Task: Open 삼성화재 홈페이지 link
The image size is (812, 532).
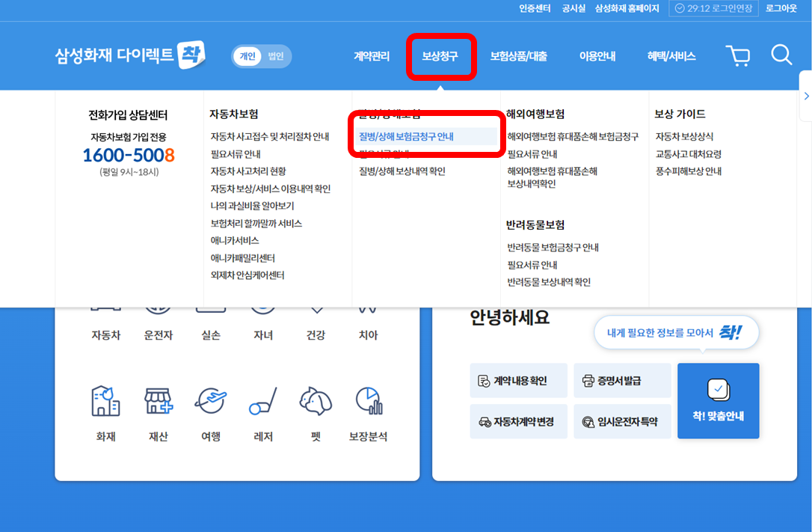Action: (x=627, y=8)
